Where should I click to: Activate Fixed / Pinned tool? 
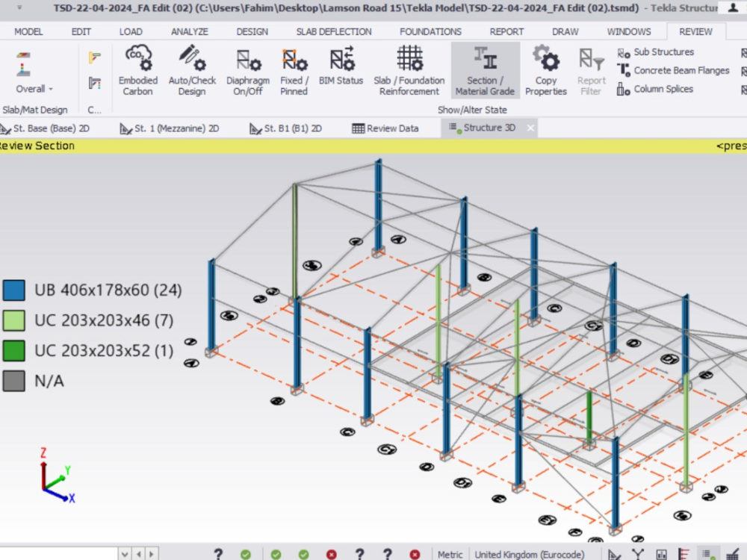pyautogui.click(x=294, y=70)
